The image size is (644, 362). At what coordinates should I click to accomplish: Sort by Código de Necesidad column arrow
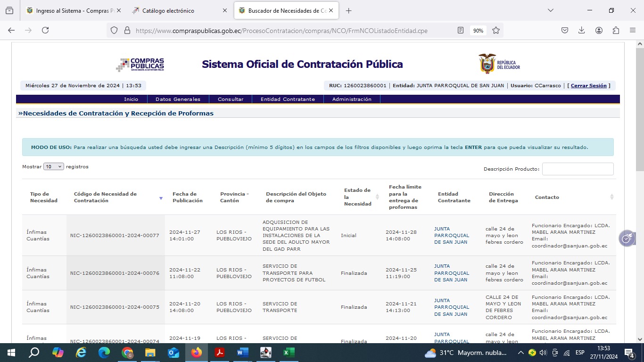click(161, 198)
